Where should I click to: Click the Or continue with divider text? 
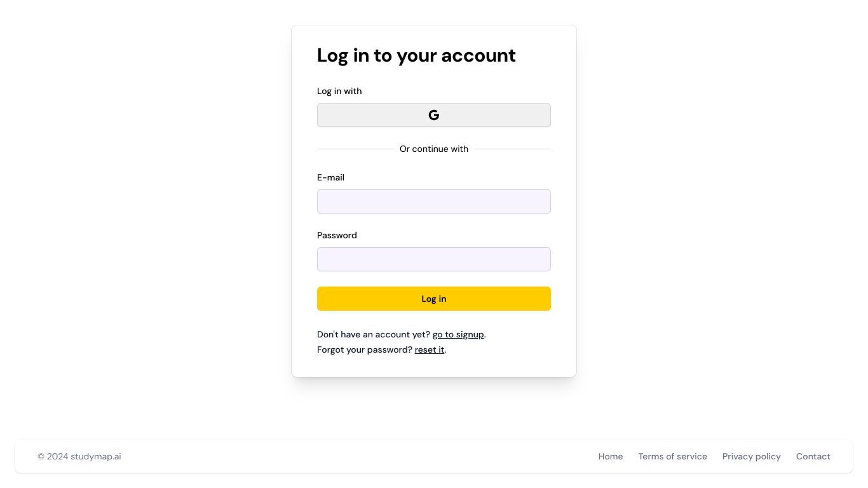pos(434,149)
